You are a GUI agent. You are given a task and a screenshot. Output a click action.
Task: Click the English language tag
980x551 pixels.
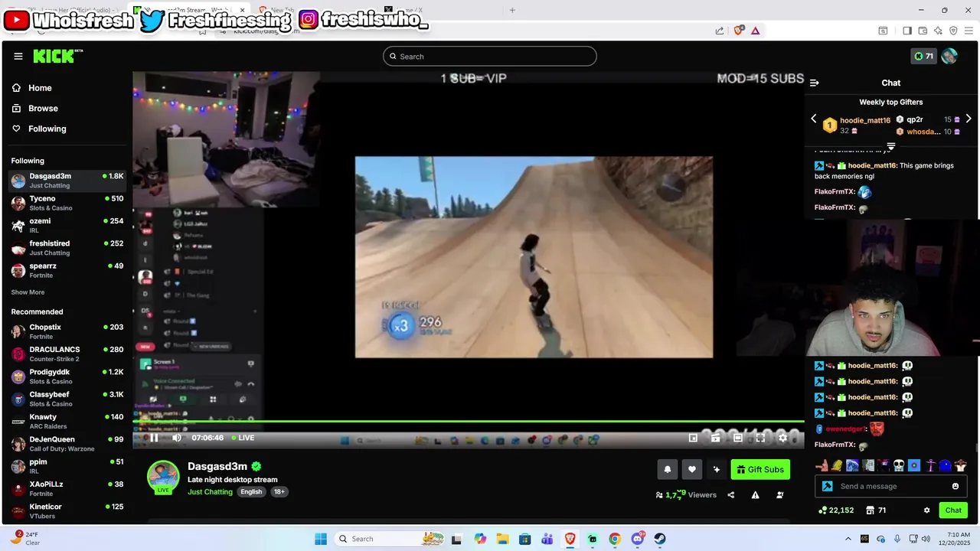(x=251, y=492)
